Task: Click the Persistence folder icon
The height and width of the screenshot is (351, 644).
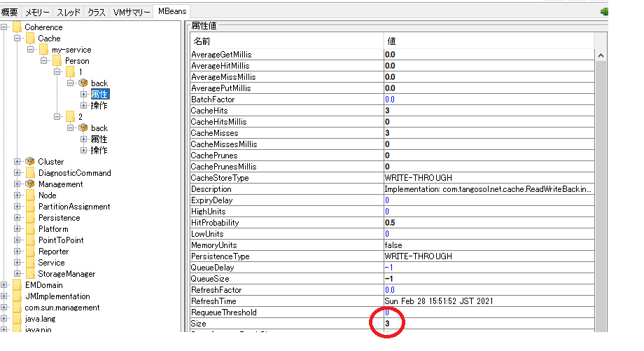Action: tap(30, 217)
